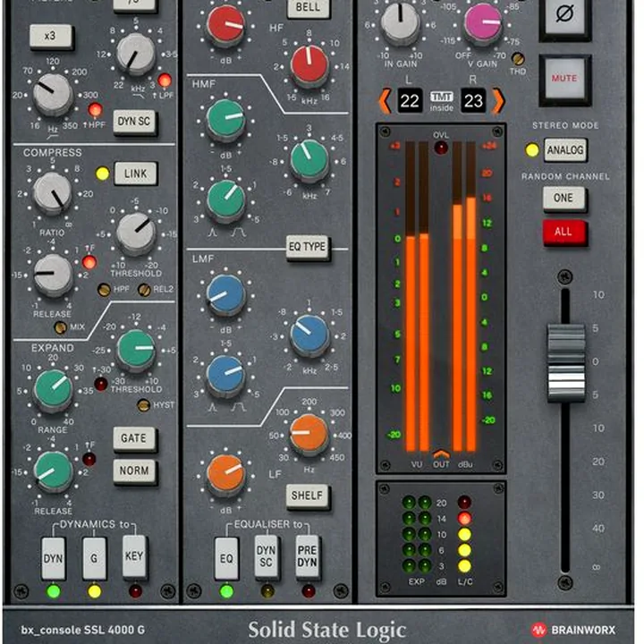Route equaliser to DYN SC button
This screenshot has height=644, width=644.
tap(266, 556)
